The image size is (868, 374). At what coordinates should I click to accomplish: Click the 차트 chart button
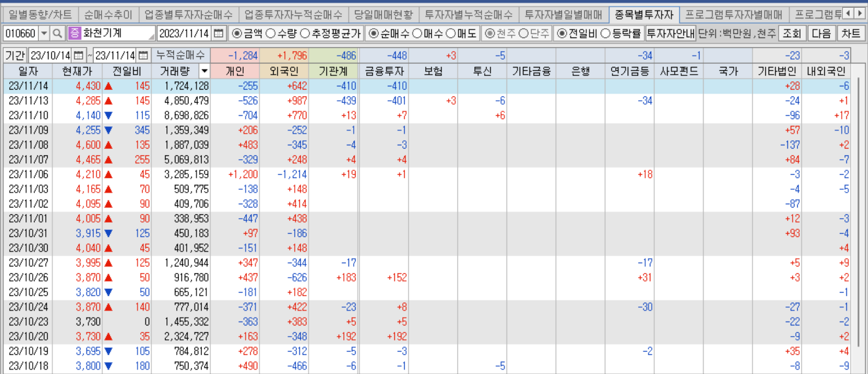(850, 33)
